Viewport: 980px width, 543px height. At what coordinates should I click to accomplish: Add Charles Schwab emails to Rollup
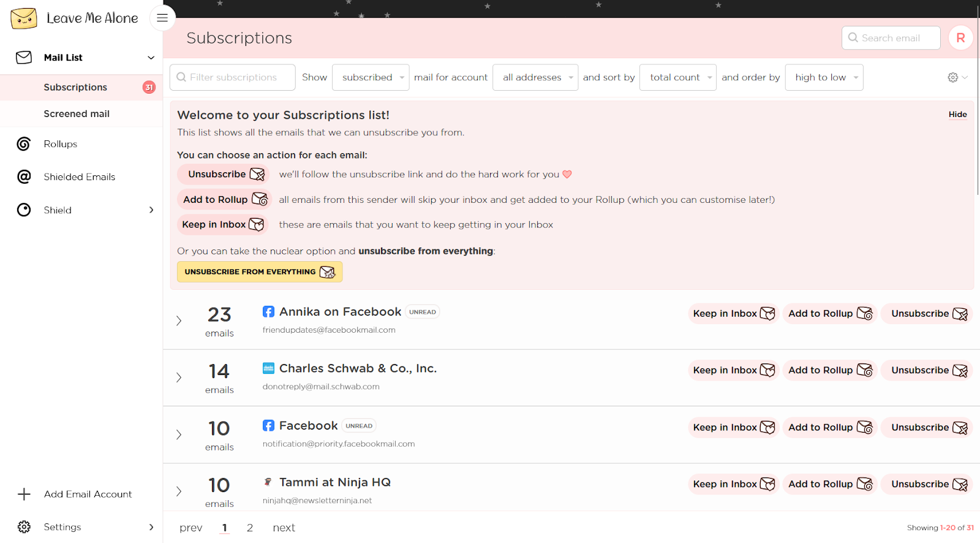click(x=829, y=370)
